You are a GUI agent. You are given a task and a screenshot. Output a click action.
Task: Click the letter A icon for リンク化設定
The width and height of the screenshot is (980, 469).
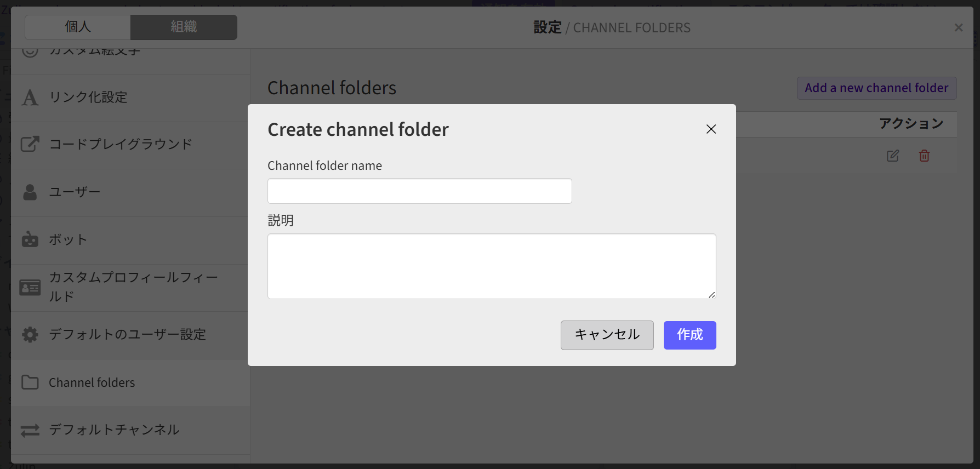coord(30,98)
